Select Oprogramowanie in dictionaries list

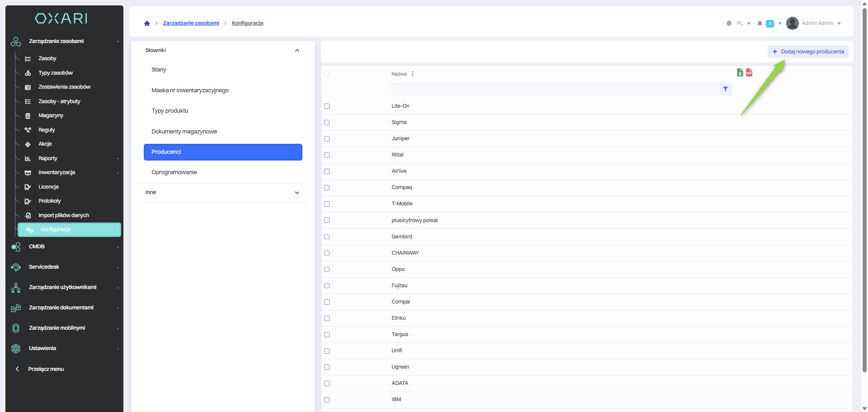(x=174, y=172)
